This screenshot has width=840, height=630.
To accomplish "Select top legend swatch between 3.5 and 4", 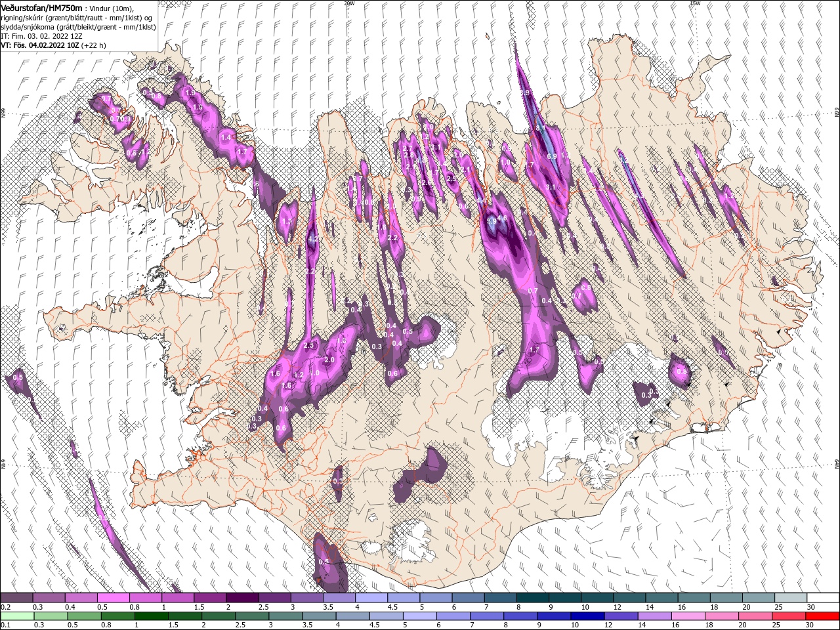I will point(339,598).
